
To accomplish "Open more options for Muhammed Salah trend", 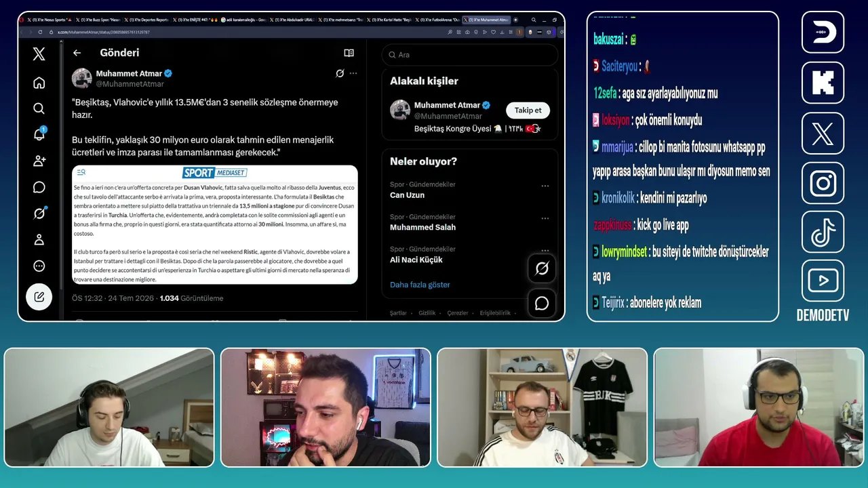I will (545, 218).
